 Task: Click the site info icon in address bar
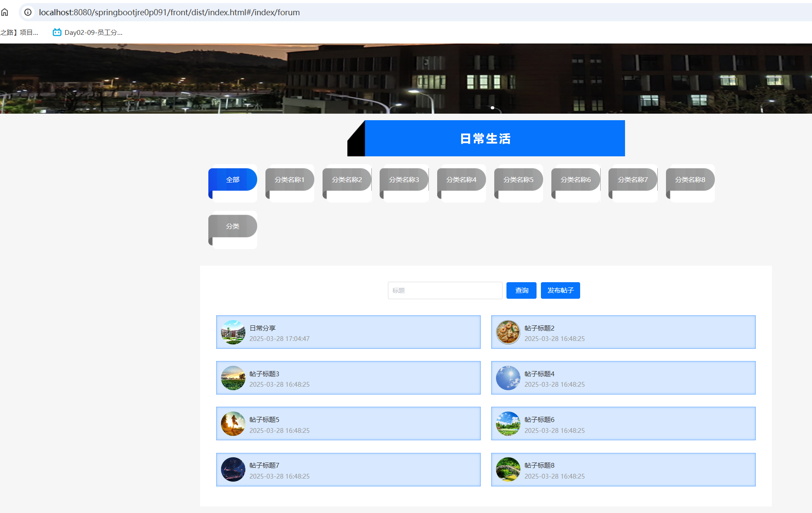28,12
